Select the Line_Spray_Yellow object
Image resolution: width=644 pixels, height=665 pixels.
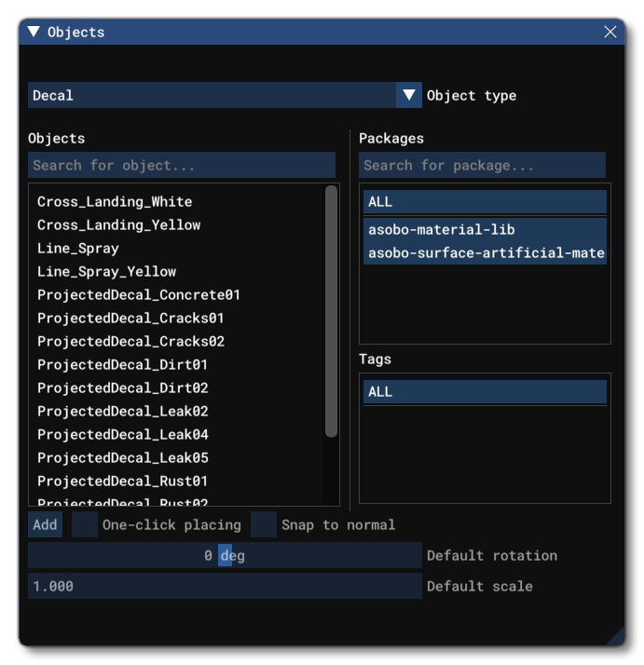click(106, 271)
